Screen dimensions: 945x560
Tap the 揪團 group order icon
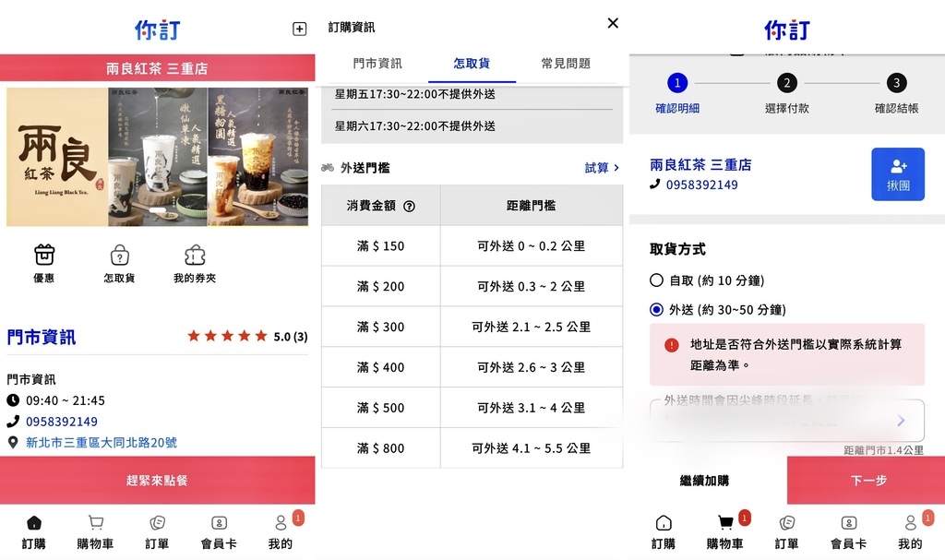[x=897, y=173]
